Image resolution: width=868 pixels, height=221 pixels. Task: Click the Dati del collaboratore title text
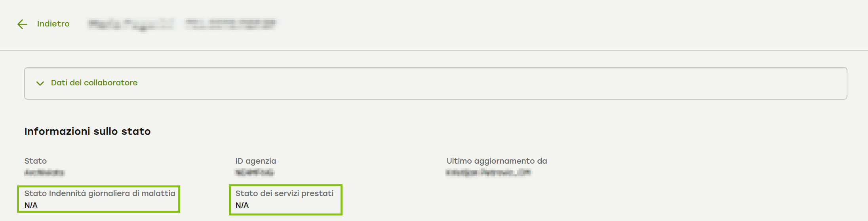coord(94,83)
